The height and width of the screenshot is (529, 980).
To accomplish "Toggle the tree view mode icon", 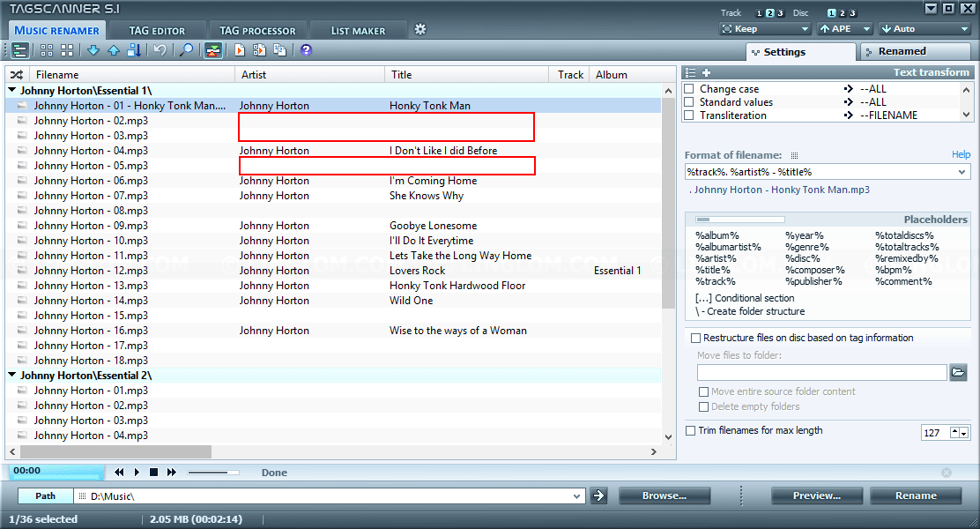I will pos(20,50).
